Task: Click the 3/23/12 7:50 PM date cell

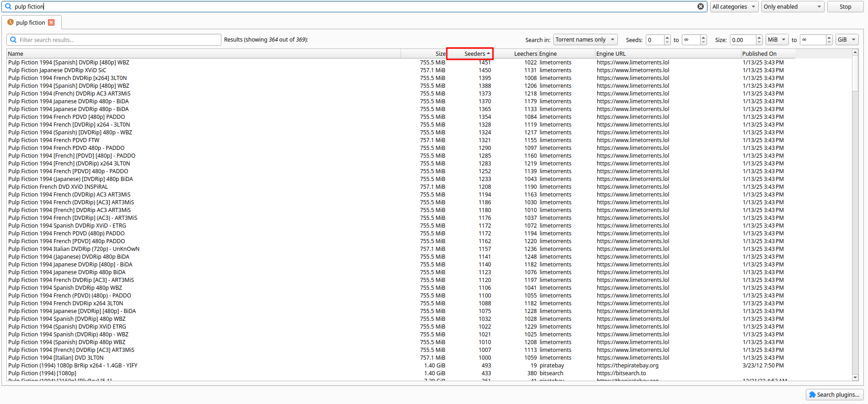Action: point(762,366)
